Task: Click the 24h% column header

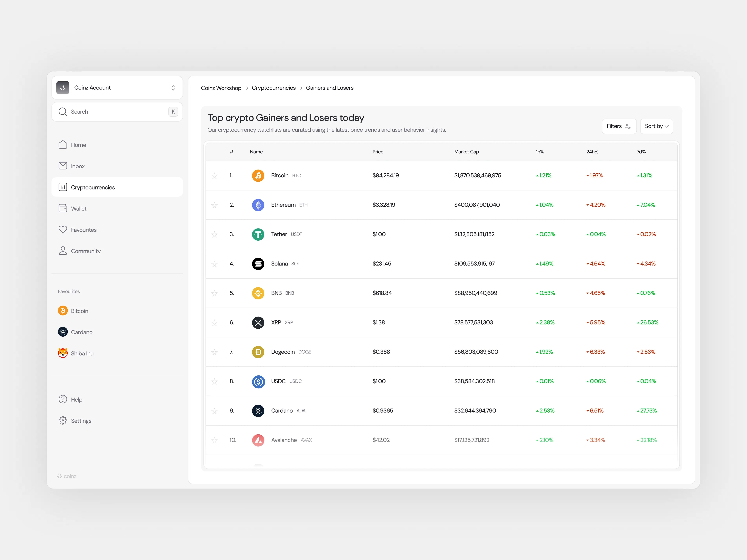Action: pyautogui.click(x=592, y=152)
